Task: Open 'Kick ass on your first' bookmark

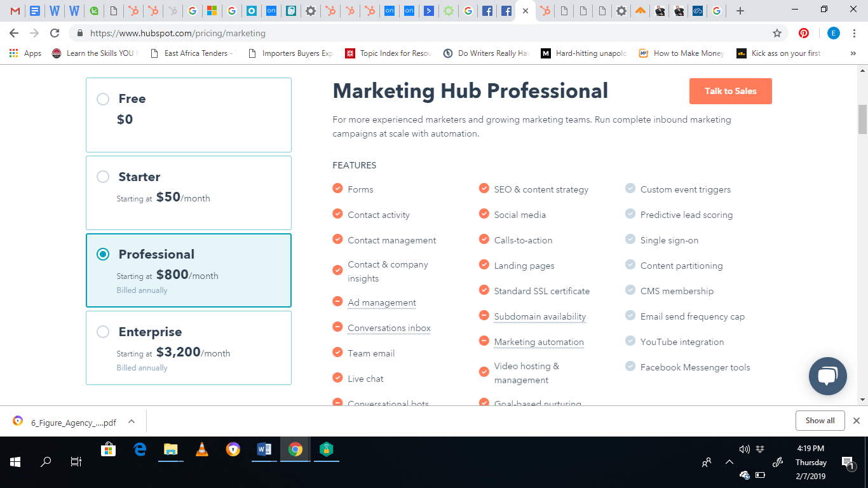Action: 779,53
